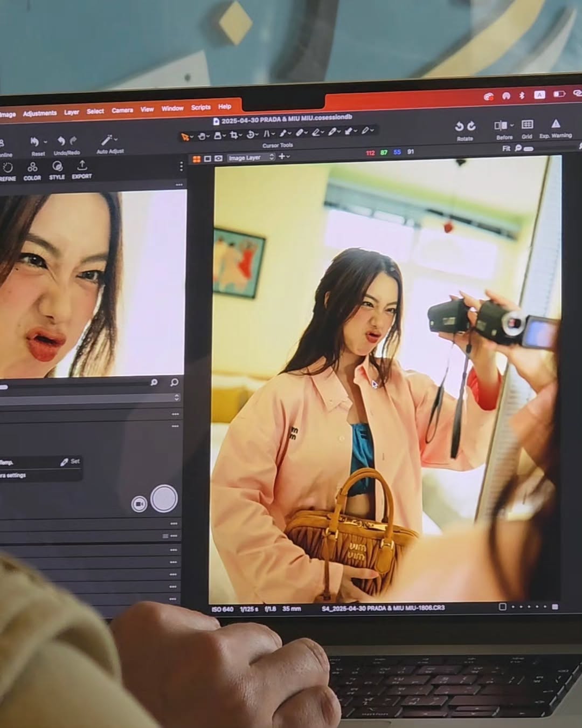This screenshot has width=582, height=728.
Task: Open the Window menu
Action: coord(172,108)
